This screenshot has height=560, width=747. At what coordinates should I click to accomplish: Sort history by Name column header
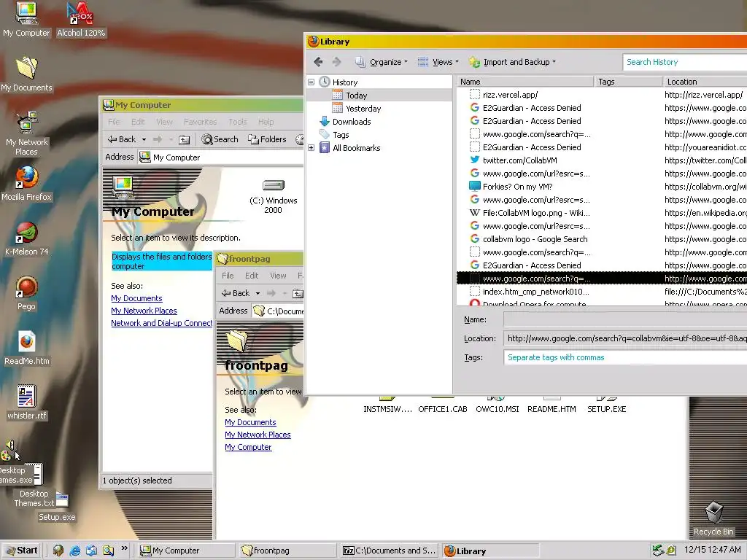pyautogui.click(x=525, y=82)
